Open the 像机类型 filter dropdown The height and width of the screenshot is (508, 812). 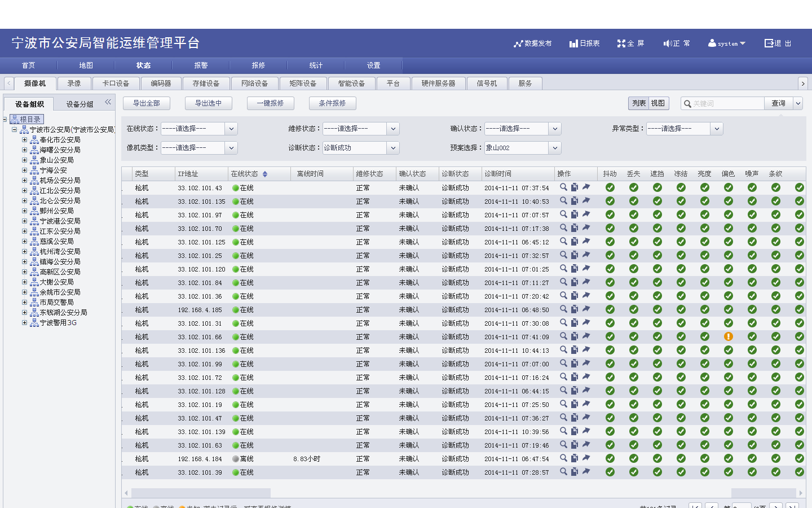click(231, 148)
